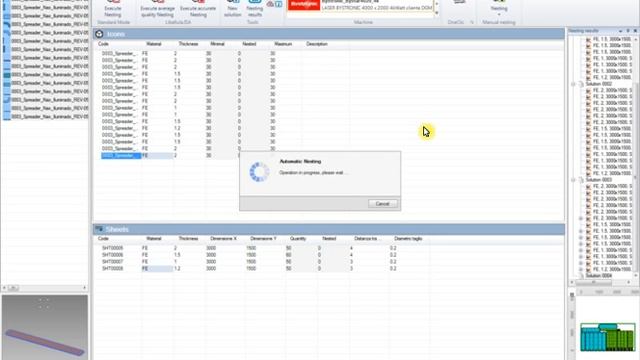Click the Solution 0003 document icon
640x360 pixels.
point(582,180)
